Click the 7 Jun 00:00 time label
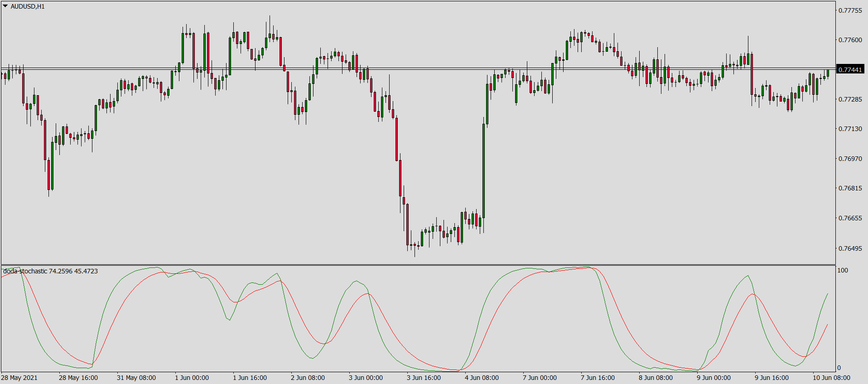This screenshot has height=384, width=868. [540, 378]
